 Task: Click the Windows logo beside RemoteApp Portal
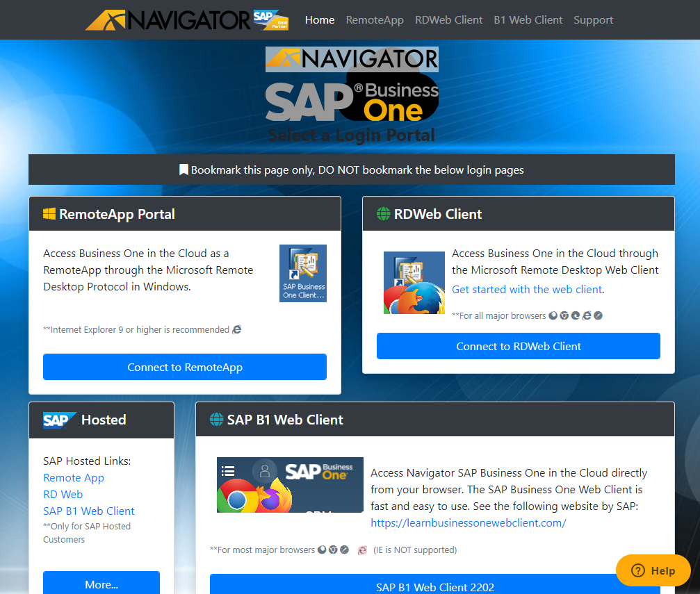49,214
